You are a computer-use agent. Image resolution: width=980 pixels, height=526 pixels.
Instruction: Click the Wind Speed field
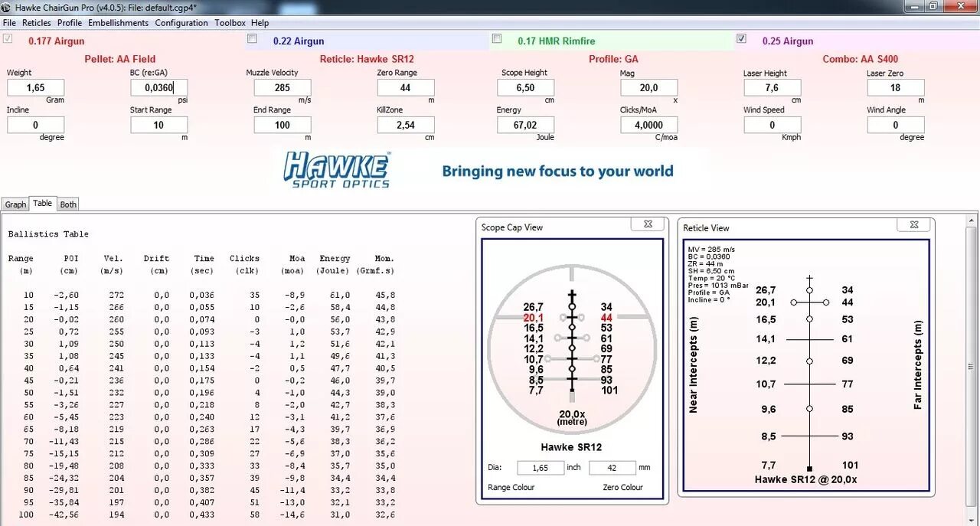pyautogui.click(x=772, y=125)
